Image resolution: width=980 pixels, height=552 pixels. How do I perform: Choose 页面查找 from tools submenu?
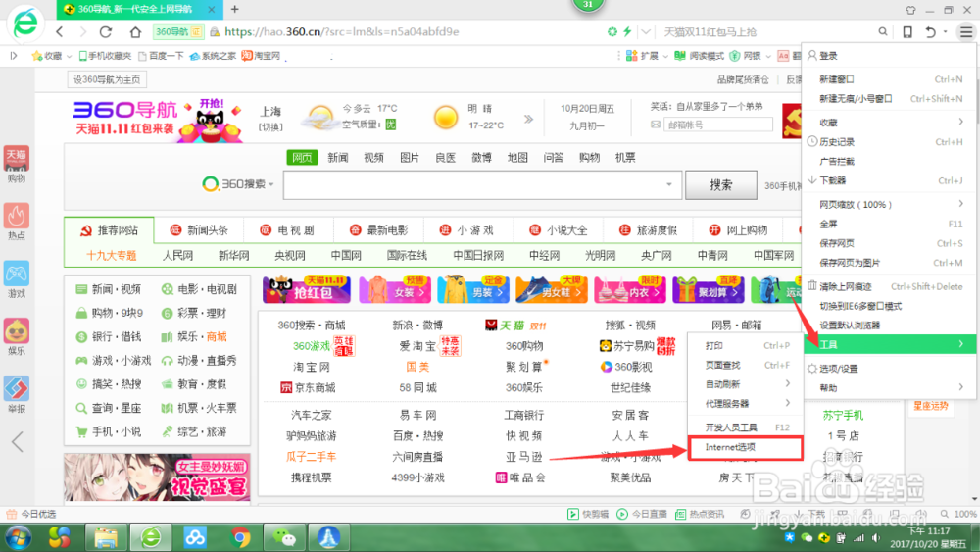tap(745, 365)
